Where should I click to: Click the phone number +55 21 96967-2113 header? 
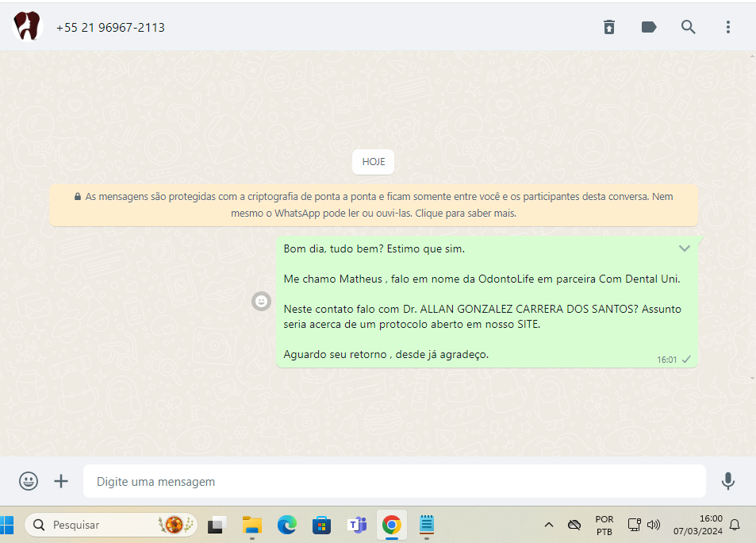pos(110,28)
